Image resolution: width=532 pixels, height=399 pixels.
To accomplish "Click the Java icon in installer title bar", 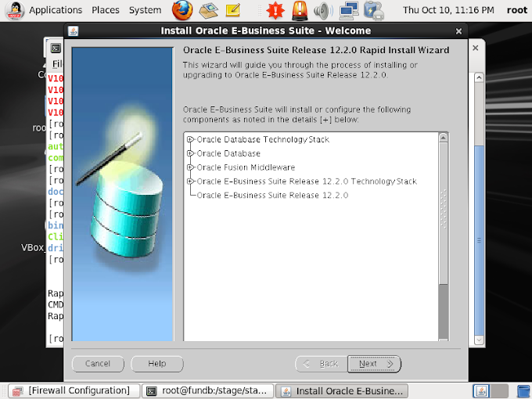I will coord(73,31).
